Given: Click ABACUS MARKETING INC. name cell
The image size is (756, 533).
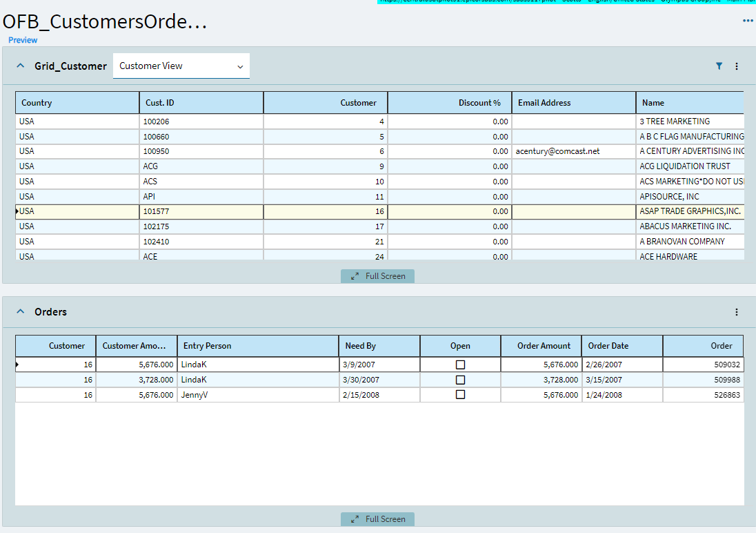Looking at the screenshot, I should click(690, 226).
